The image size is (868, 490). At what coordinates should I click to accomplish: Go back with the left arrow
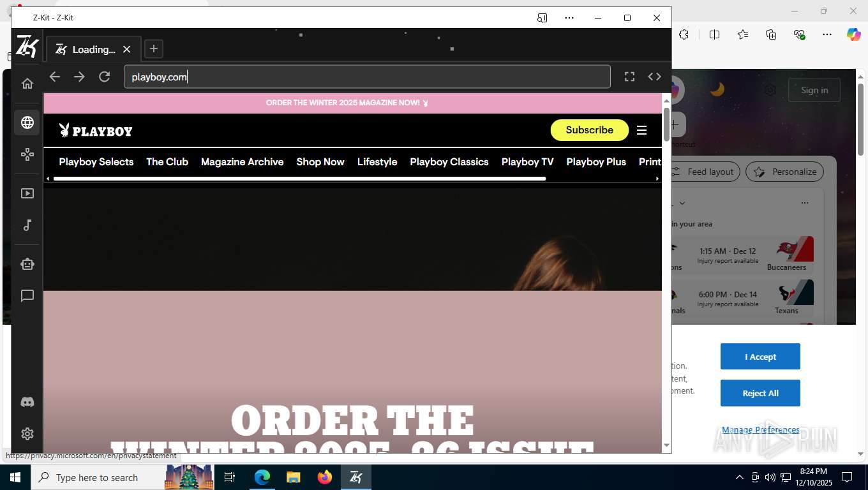pos(55,77)
